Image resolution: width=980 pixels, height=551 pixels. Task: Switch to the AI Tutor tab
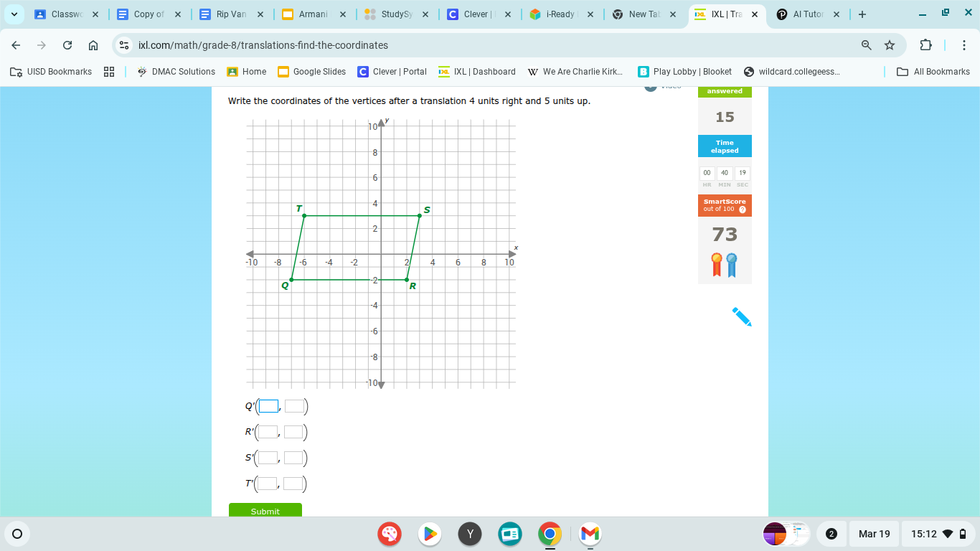tap(809, 13)
